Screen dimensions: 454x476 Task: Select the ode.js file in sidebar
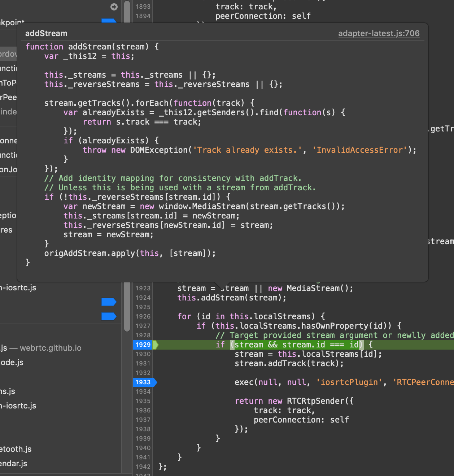click(12, 362)
